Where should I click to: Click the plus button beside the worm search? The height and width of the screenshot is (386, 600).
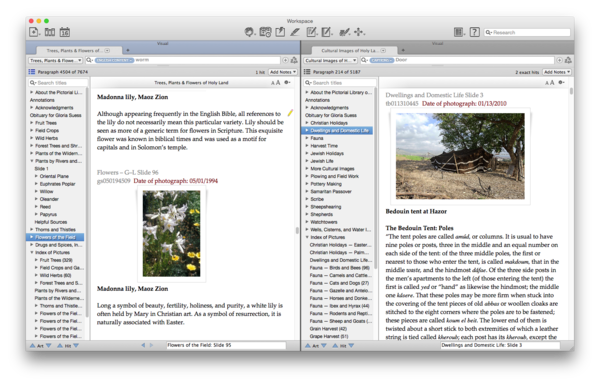point(285,60)
